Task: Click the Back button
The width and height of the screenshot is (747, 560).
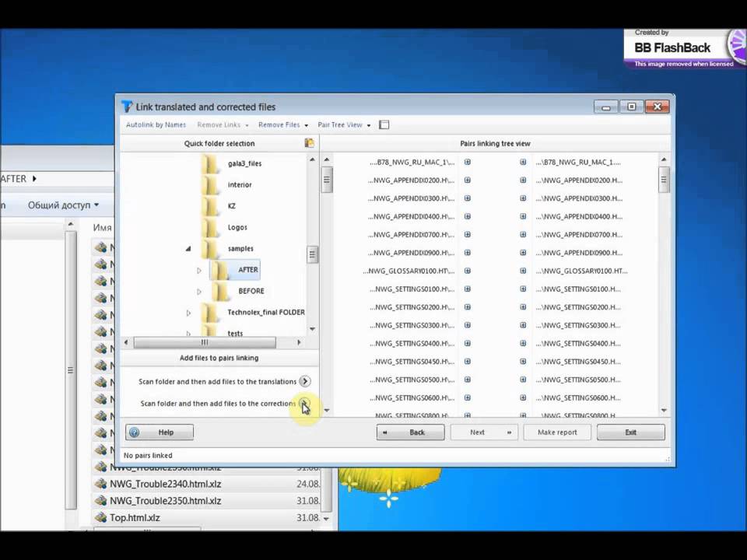Action: coord(410,432)
